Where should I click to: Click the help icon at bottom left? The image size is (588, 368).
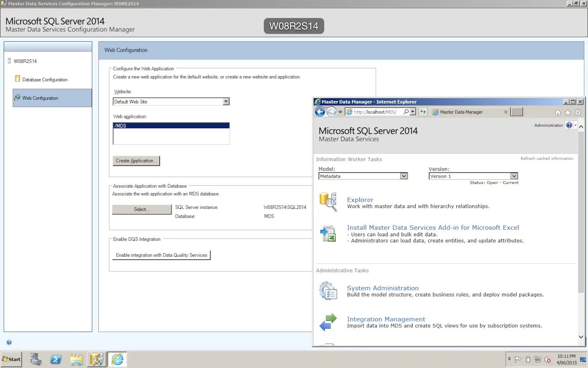[9, 342]
